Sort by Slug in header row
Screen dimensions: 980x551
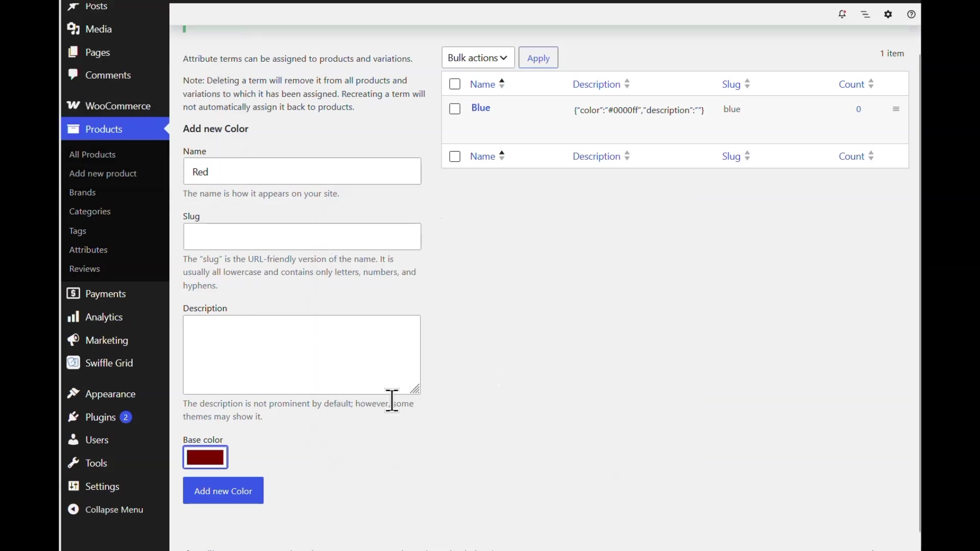tap(736, 84)
